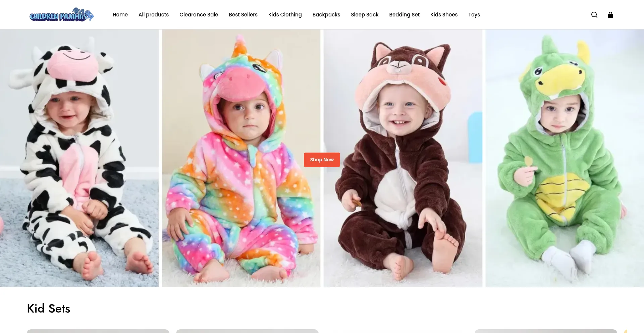Viewport: 644px width, 333px height.
Task: Open the shopping bag cart icon
Action: [610, 15]
